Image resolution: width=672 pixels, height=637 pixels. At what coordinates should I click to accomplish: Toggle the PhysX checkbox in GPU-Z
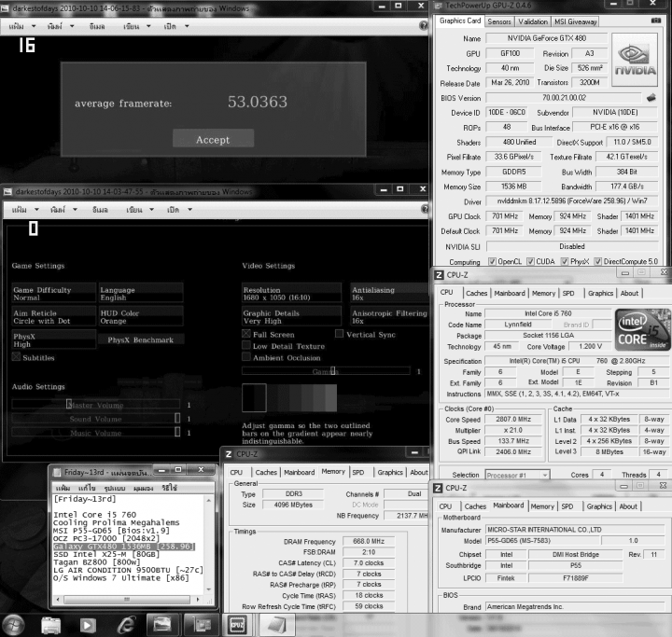565,261
